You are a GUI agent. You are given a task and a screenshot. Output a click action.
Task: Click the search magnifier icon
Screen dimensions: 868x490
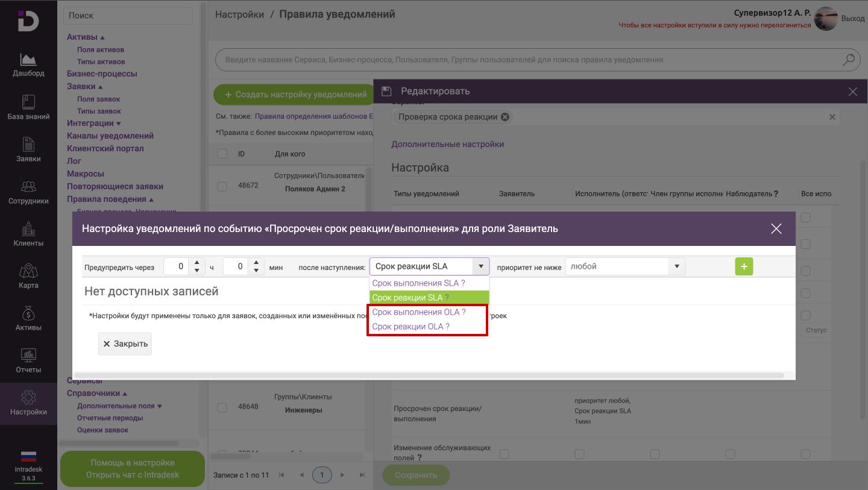pos(849,60)
